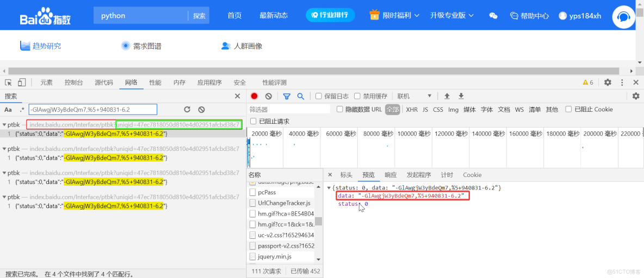Viewport: 644px width, 278px height.
Task: Open the 帮助中心 help center
Action: (529, 16)
